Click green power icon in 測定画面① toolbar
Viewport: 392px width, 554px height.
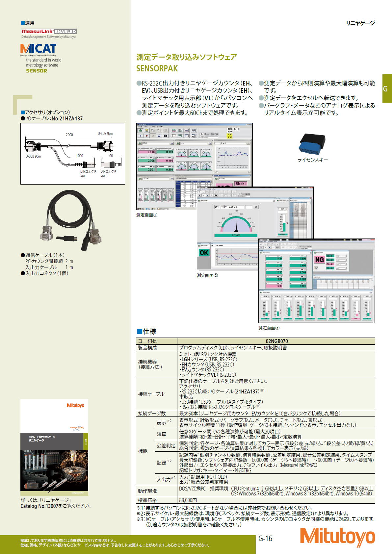point(141,131)
